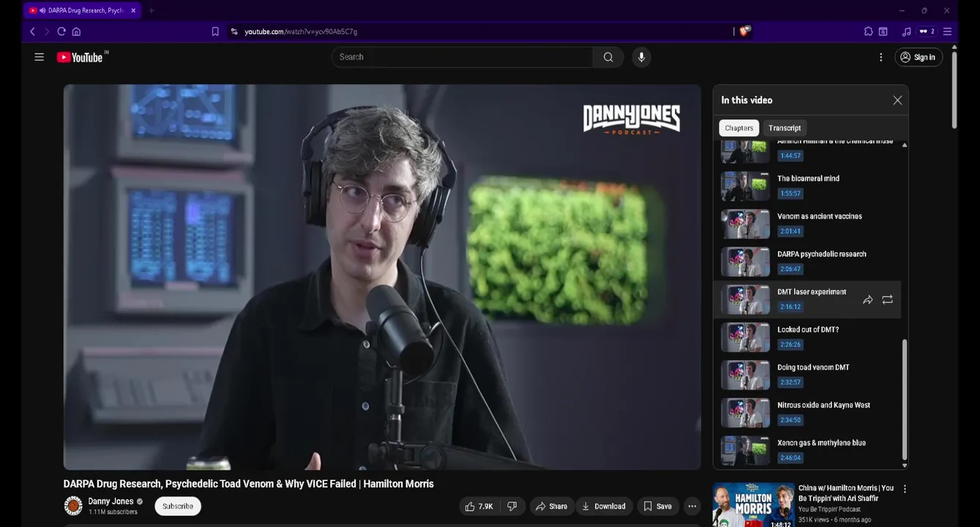The width and height of the screenshot is (980, 527).
Task: Switch to the Transcript tab
Action: click(x=785, y=128)
